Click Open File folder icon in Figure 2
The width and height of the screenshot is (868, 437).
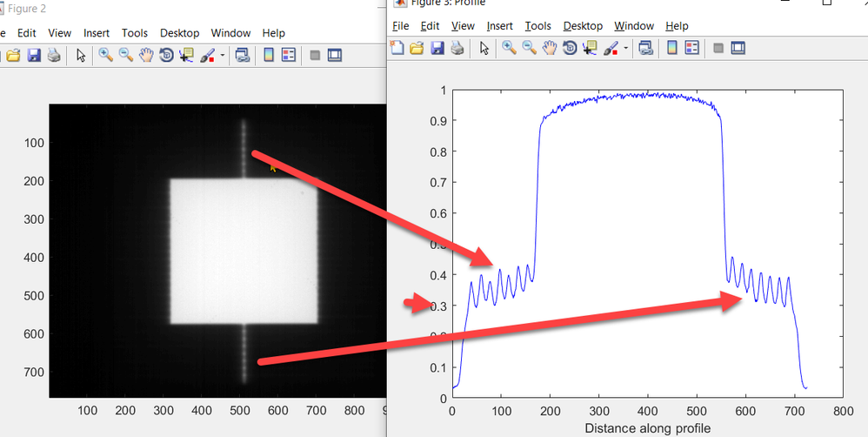click(14, 56)
